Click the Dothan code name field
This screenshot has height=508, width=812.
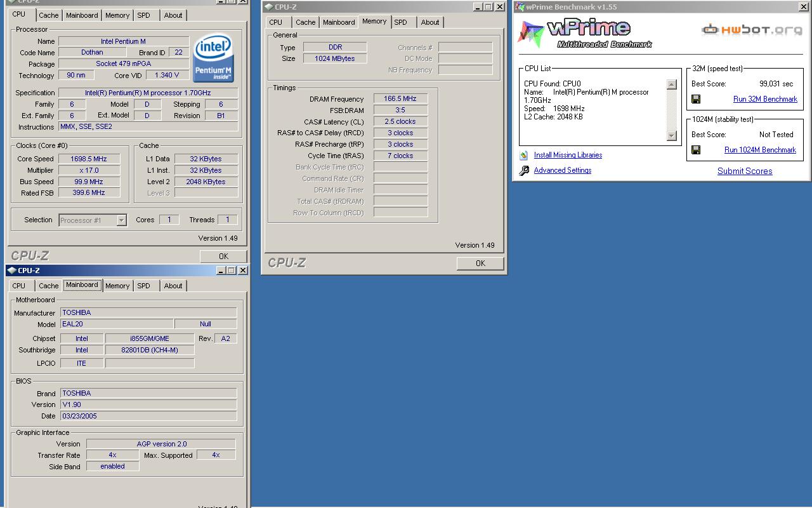tap(92, 53)
